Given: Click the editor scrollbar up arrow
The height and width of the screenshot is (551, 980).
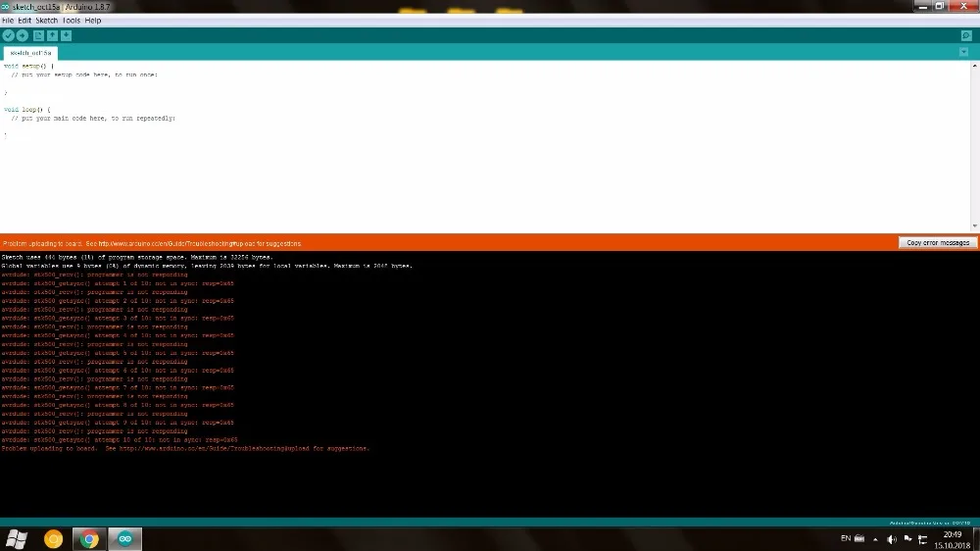Looking at the screenshot, I should (975, 65).
